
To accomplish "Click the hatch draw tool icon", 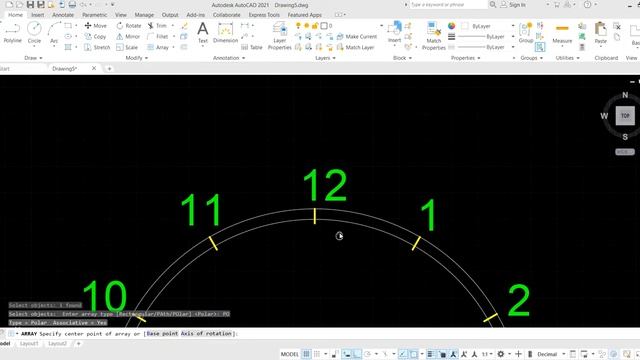I will tap(68, 47).
